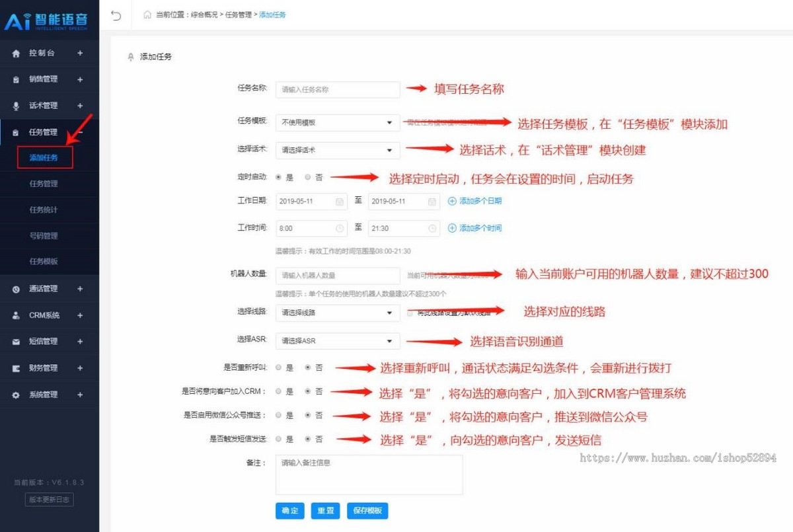Select 是 for 是否重新呼叫

(x=279, y=367)
